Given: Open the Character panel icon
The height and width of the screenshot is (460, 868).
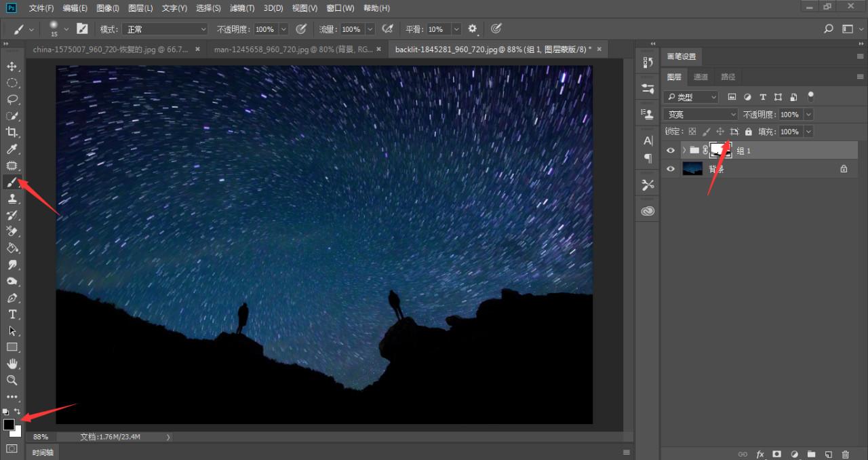Looking at the screenshot, I should [648, 141].
